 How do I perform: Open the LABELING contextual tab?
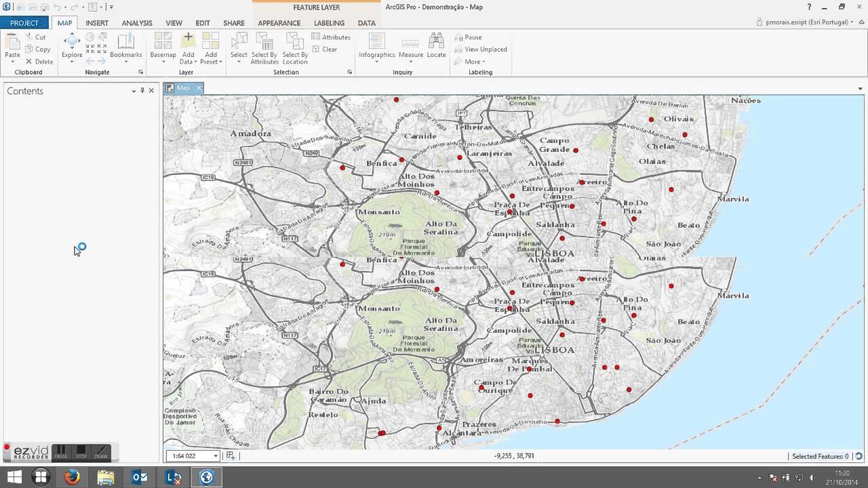[x=329, y=23]
